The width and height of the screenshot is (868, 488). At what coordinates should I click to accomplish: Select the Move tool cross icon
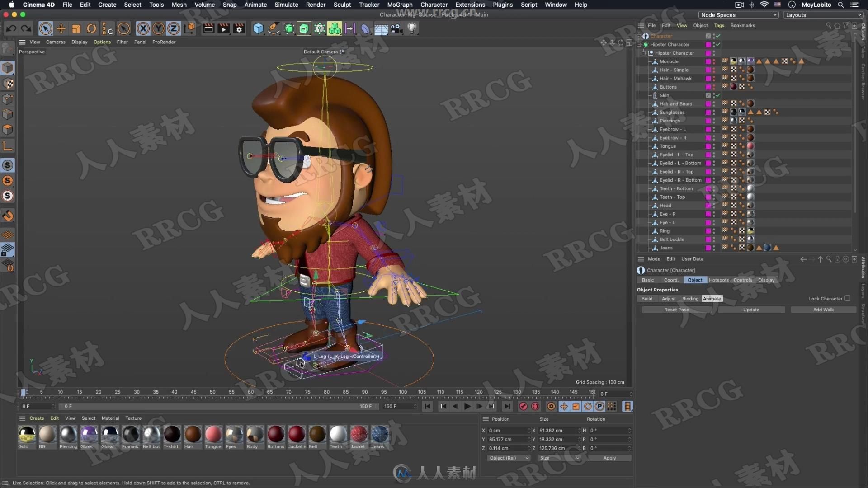point(61,28)
